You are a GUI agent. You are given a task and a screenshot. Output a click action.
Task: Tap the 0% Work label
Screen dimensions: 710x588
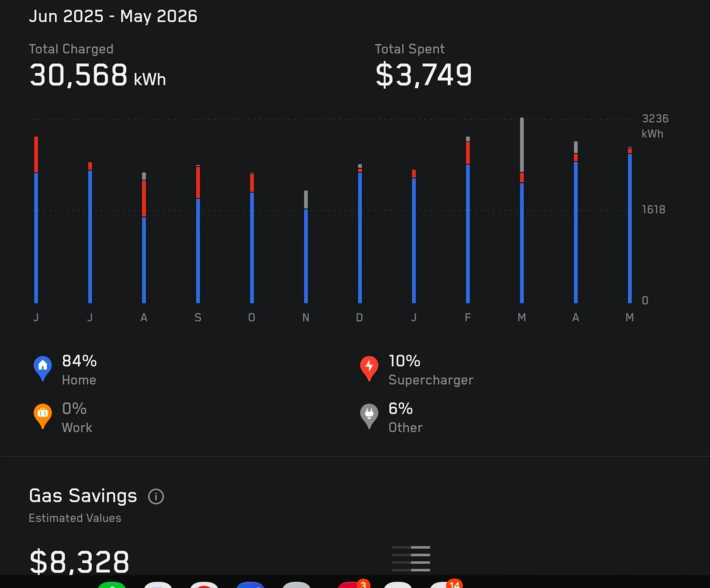coord(77,417)
